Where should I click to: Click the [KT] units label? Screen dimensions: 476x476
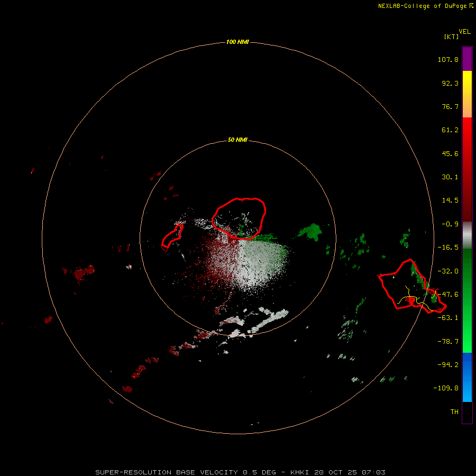pos(452,36)
